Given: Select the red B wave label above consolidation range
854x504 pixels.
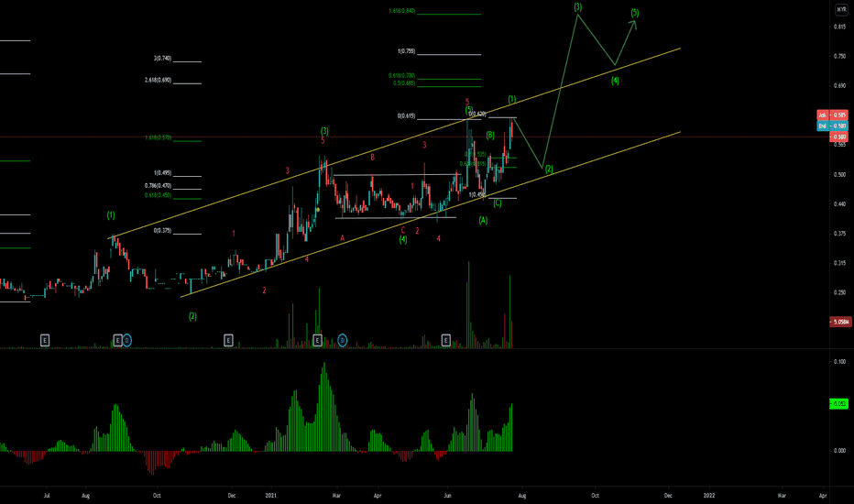Looking at the screenshot, I should [373, 158].
